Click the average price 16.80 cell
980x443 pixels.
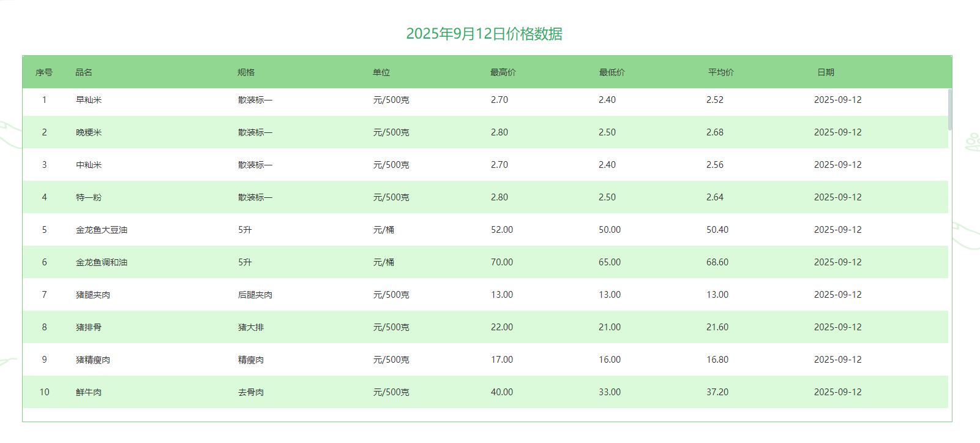pos(717,360)
